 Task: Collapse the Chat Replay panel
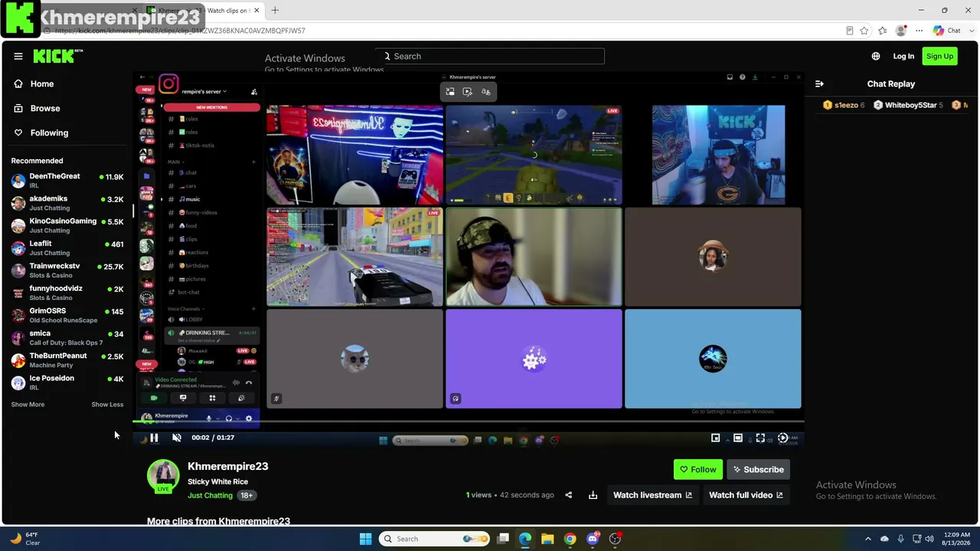[819, 84]
